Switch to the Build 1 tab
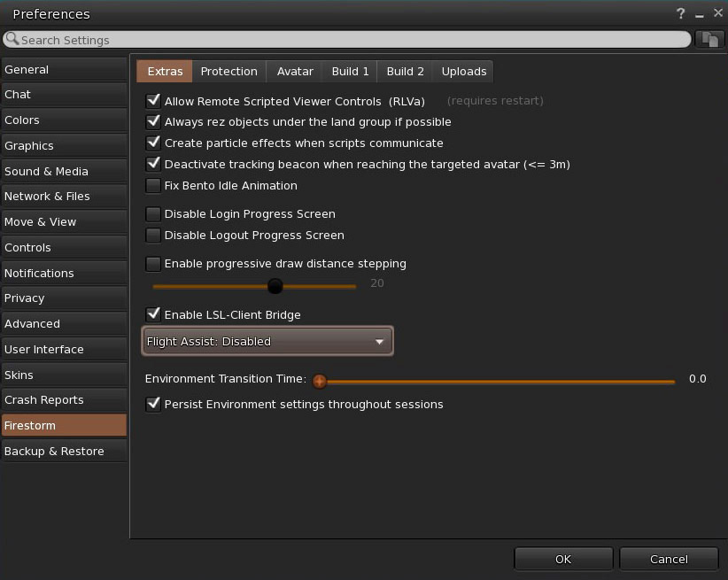The height and width of the screenshot is (580, 728). point(350,72)
